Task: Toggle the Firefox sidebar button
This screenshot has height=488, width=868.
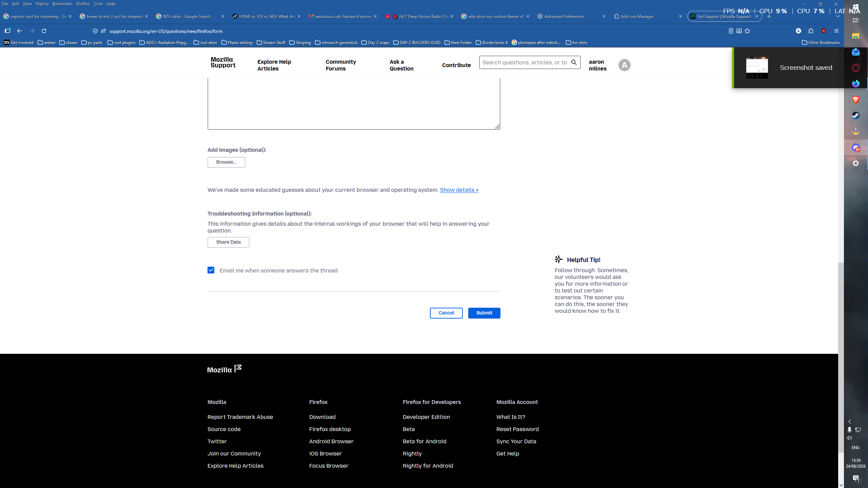Action: tap(7, 31)
